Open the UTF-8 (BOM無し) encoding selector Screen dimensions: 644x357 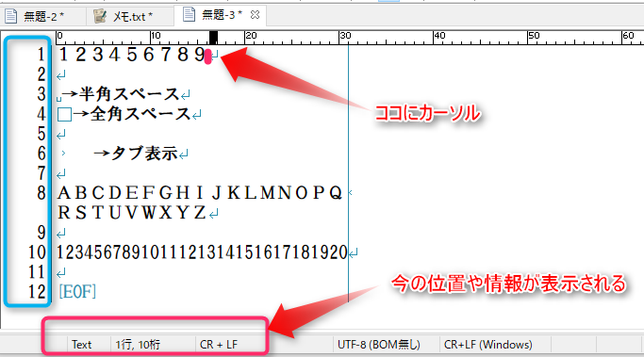(379, 344)
